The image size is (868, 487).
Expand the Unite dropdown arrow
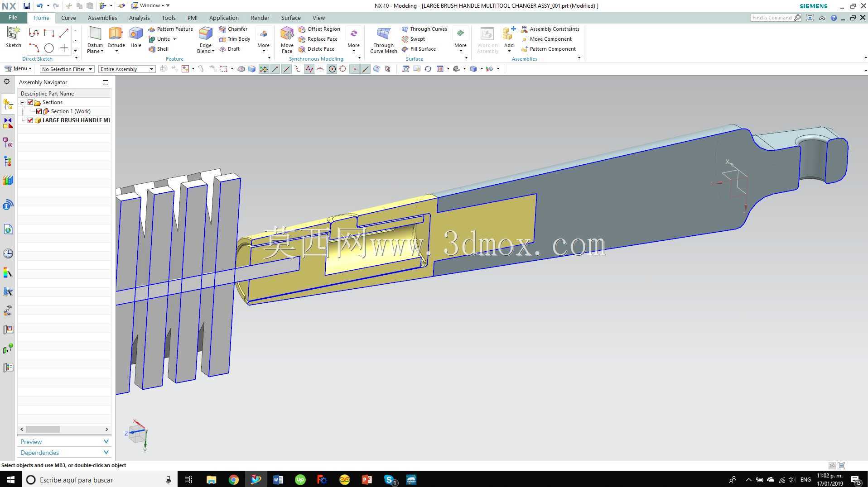coord(174,39)
